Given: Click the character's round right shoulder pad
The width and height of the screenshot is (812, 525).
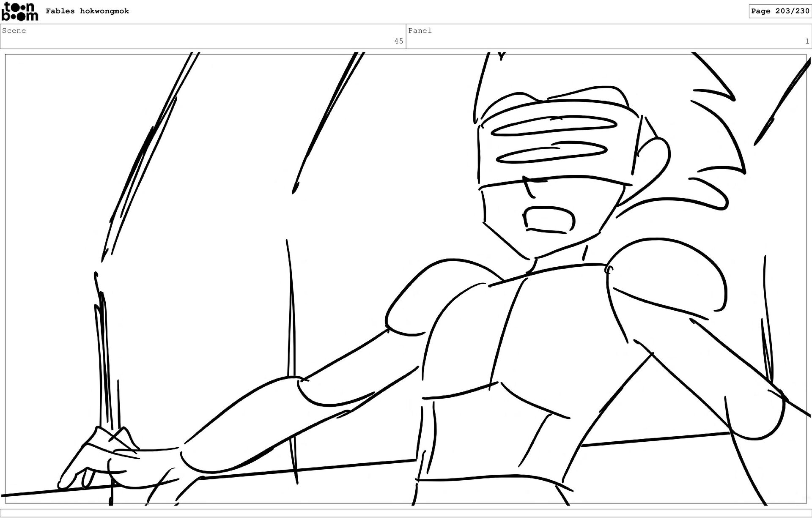Looking at the screenshot, I should [x=666, y=275].
